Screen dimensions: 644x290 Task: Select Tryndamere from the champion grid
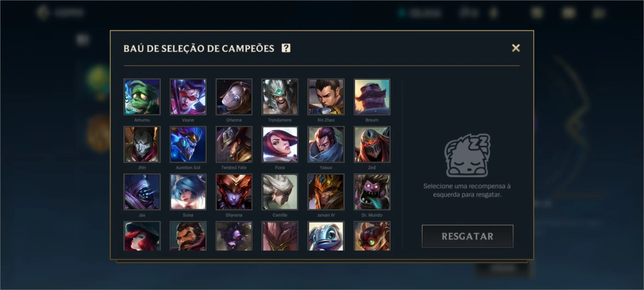[280, 97]
